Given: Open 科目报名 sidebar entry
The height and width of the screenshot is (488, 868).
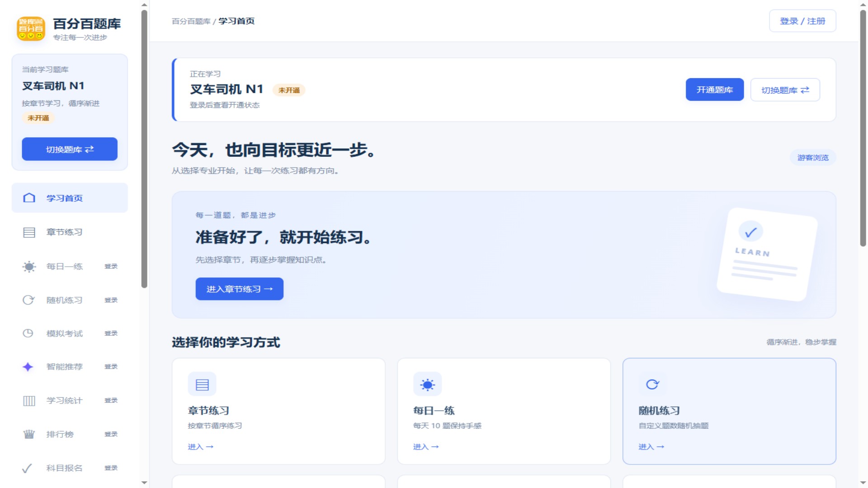Looking at the screenshot, I should [70, 468].
